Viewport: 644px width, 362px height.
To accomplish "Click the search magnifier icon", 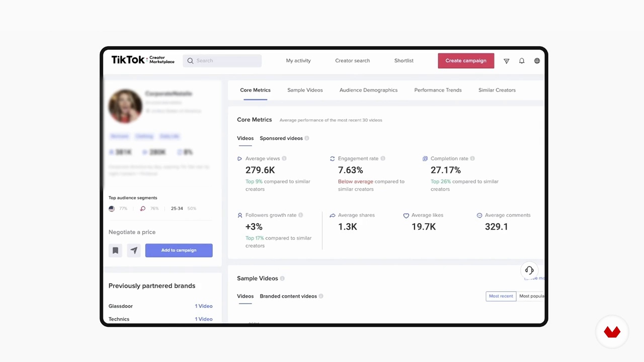I will [190, 61].
